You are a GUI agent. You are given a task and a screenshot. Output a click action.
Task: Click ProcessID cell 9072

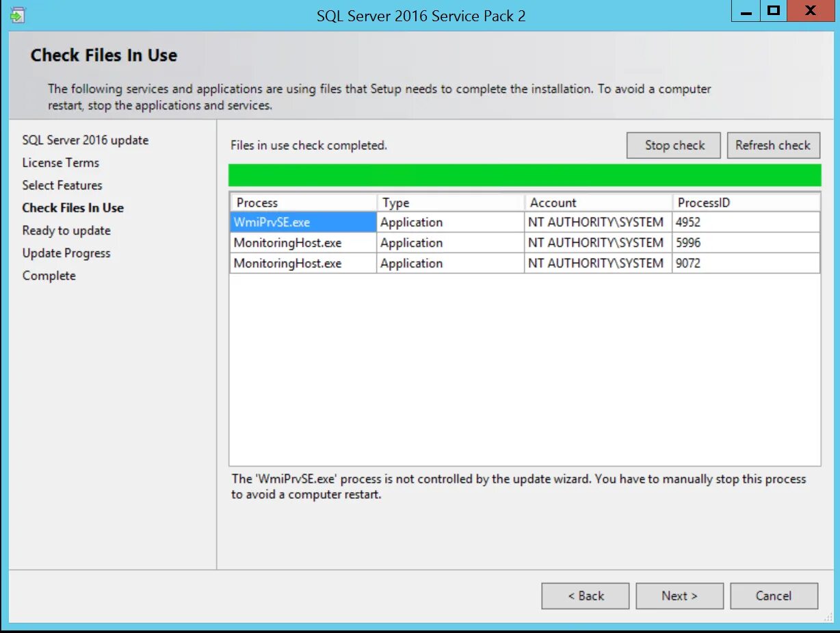coord(746,263)
